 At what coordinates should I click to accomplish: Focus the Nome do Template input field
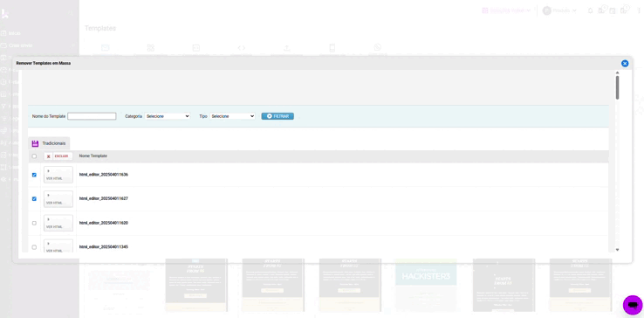coord(92,116)
